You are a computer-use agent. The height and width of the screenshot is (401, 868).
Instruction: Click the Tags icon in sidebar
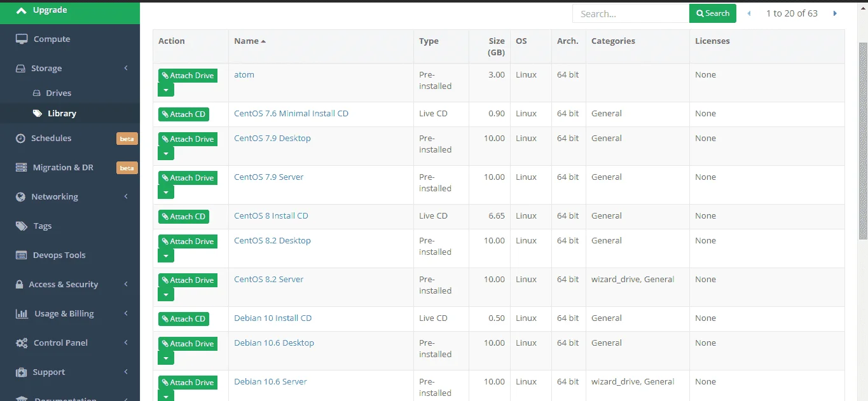coord(22,226)
